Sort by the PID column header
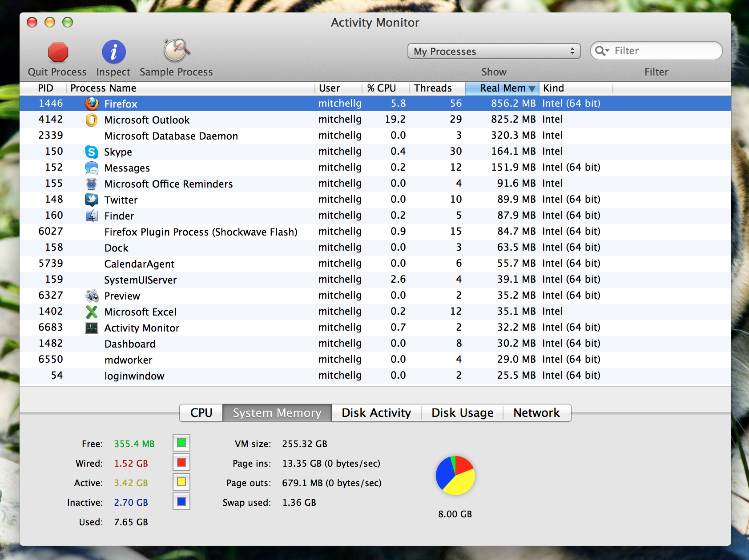 [46, 88]
